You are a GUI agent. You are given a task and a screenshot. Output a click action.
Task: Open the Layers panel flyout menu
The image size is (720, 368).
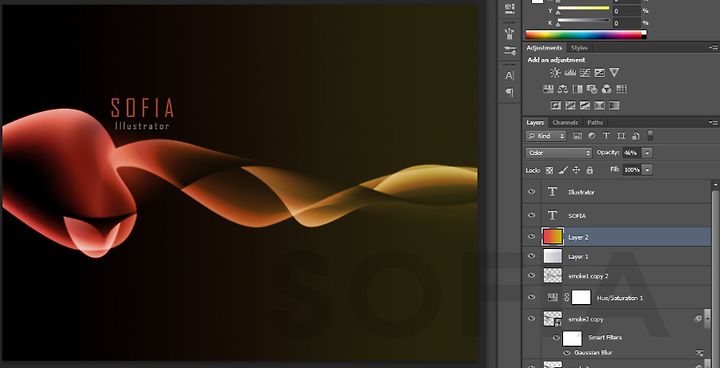click(713, 122)
